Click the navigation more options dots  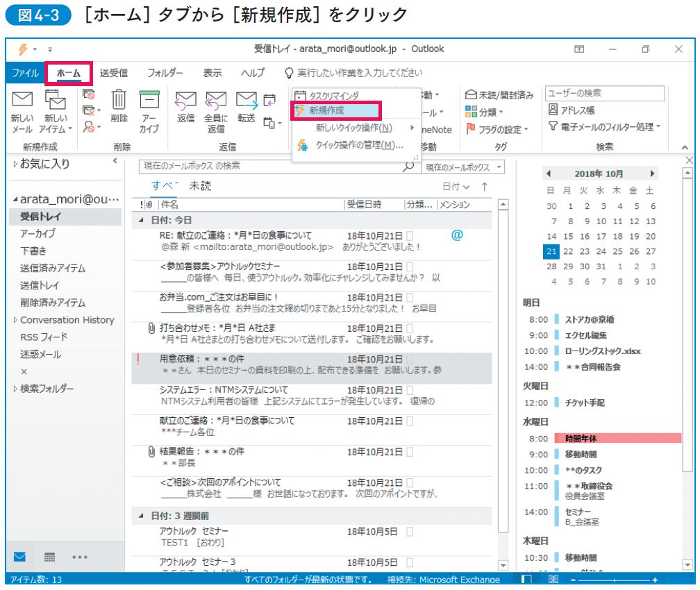(80, 557)
